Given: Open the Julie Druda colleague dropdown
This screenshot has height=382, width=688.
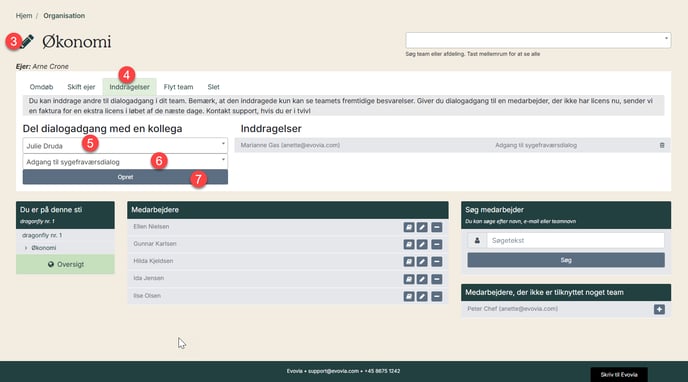Looking at the screenshot, I should (125, 146).
